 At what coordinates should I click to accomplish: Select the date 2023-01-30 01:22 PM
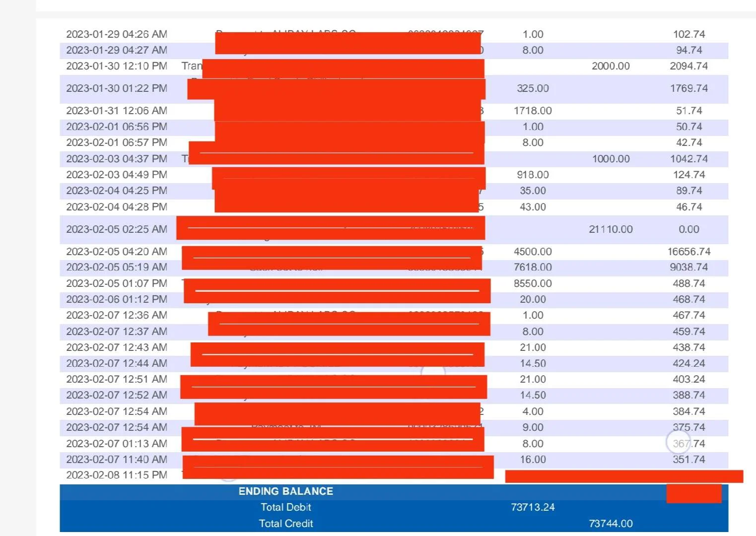(117, 88)
